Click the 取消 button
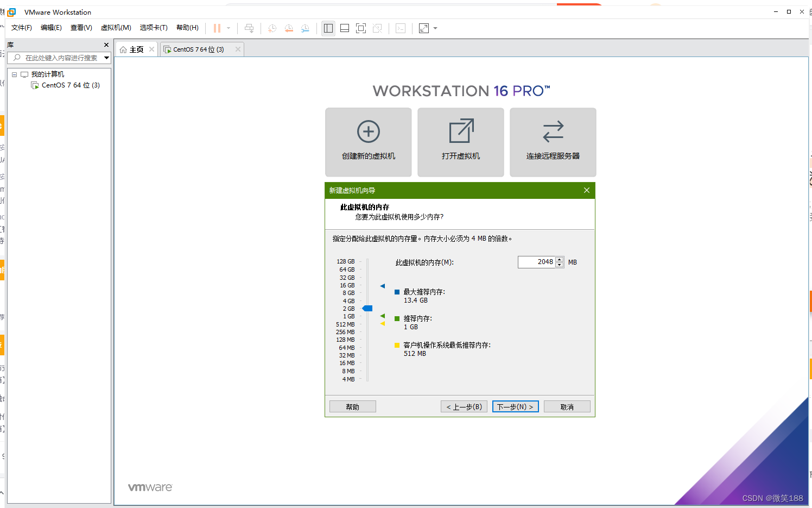812x508 pixels. [x=567, y=407]
